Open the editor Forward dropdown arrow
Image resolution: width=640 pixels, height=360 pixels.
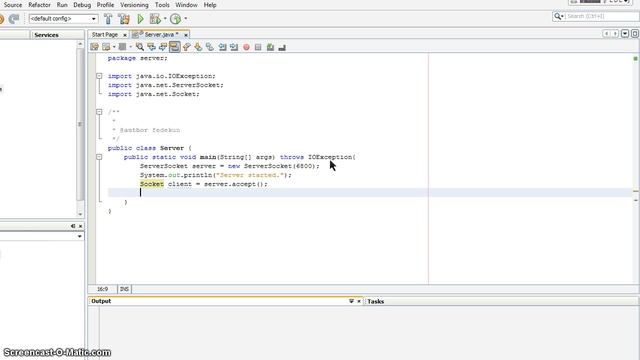point(131,47)
